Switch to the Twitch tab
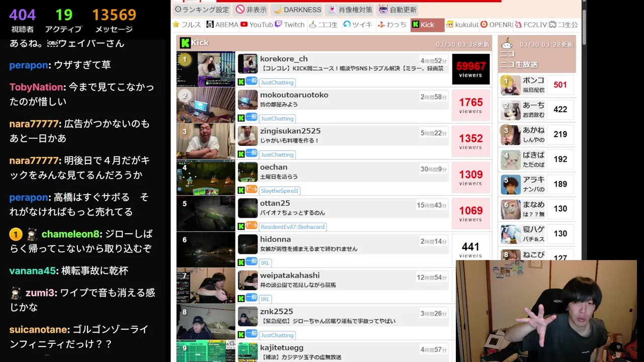644x362 pixels. (290, 25)
